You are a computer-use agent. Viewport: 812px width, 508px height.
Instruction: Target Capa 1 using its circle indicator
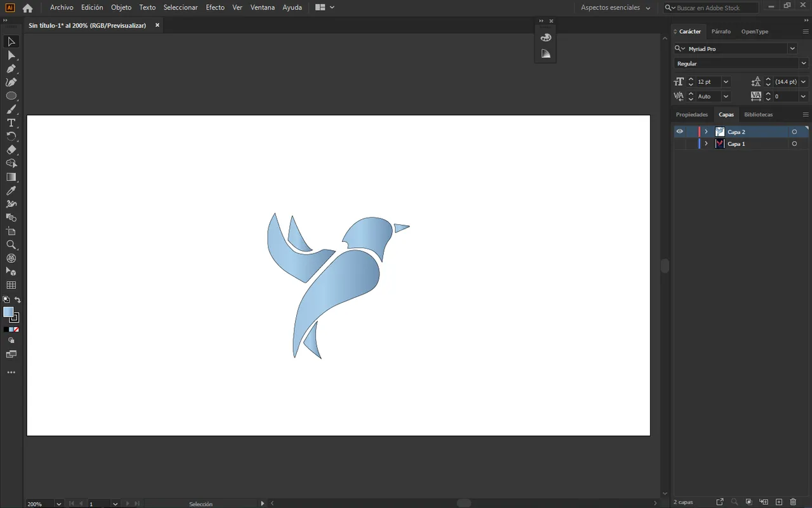pyautogui.click(x=794, y=144)
